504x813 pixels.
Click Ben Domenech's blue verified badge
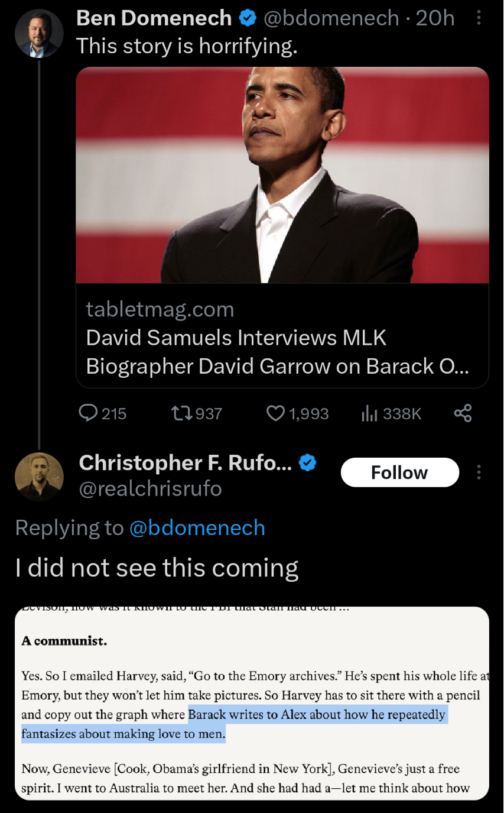click(247, 18)
